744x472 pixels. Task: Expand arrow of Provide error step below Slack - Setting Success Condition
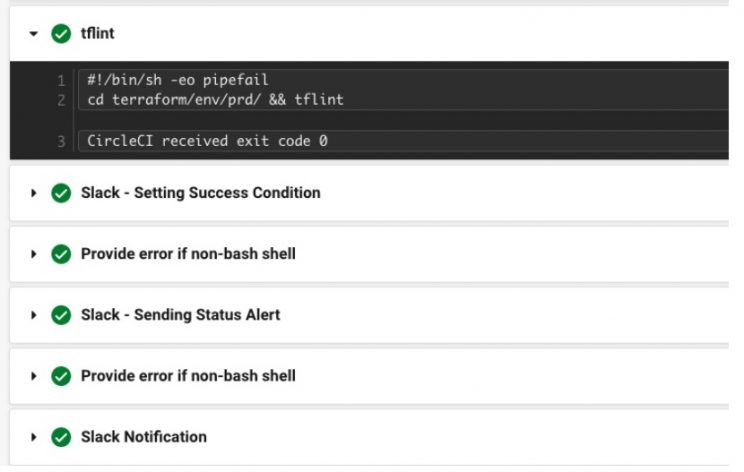tap(34, 254)
